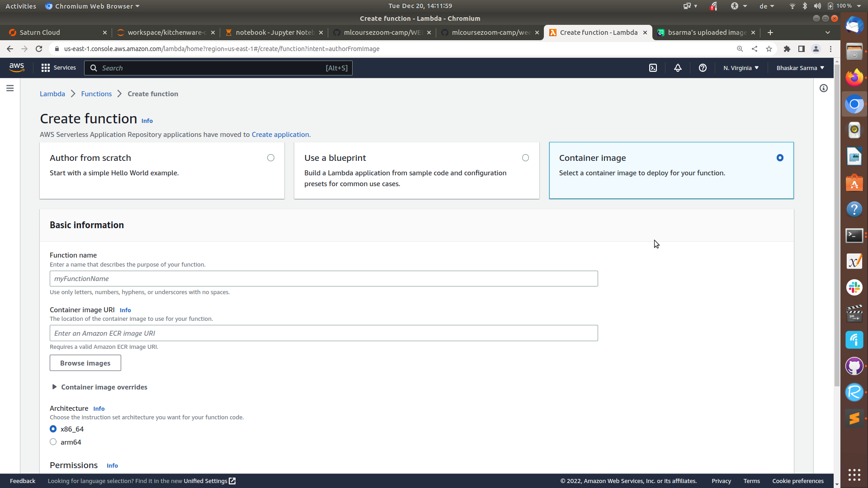Open the notifications bell in AWS header

coord(678,68)
